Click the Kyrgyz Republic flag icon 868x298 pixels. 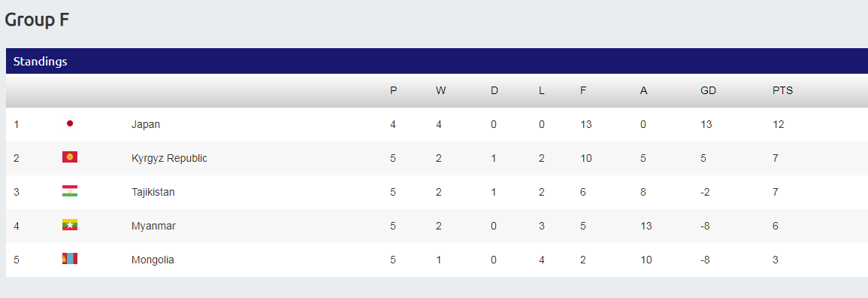(70, 157)
